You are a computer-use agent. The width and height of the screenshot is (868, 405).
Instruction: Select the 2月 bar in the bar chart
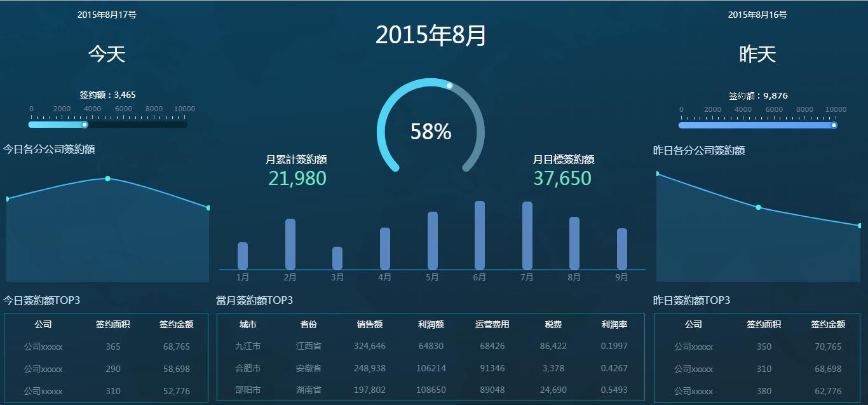pos(290,244)
